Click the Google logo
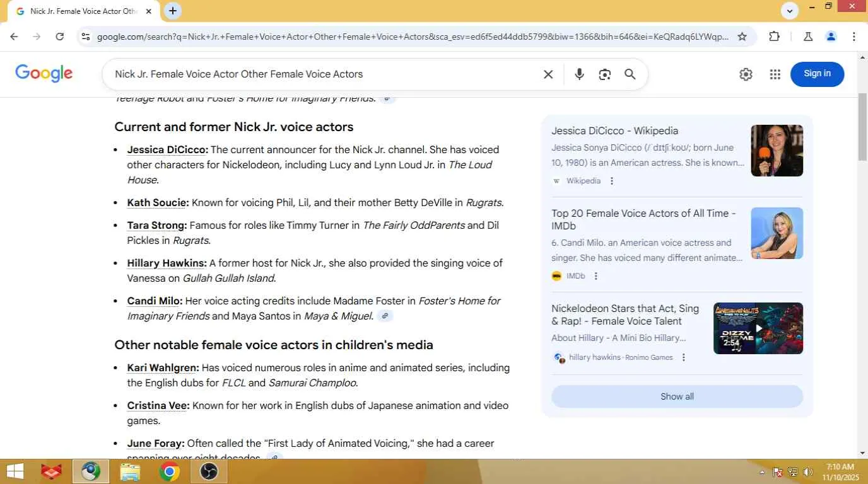The image size is (868, 484). [x=44, y=74]
